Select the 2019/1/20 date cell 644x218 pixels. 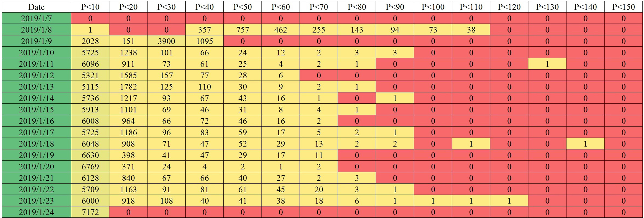click(x=36, y=166)
